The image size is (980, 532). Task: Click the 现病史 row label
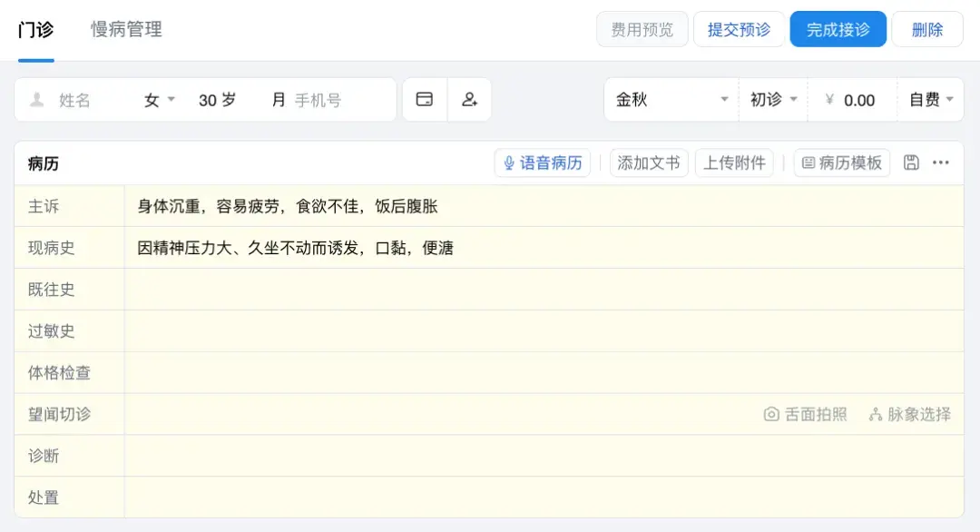[51, 248]
